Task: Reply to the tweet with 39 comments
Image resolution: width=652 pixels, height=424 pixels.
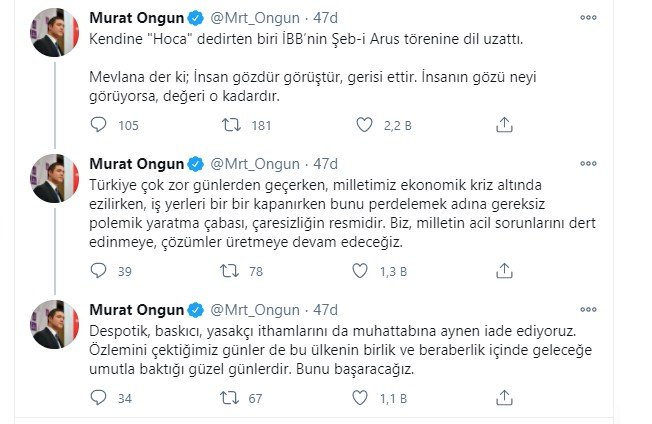Action: click(98, 271)
